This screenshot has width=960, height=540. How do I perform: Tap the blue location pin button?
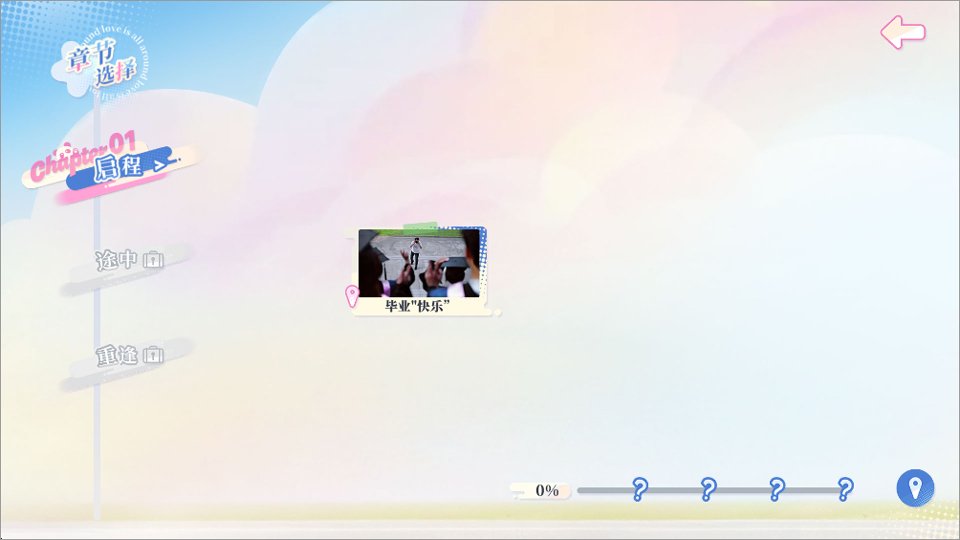point(915,488)
